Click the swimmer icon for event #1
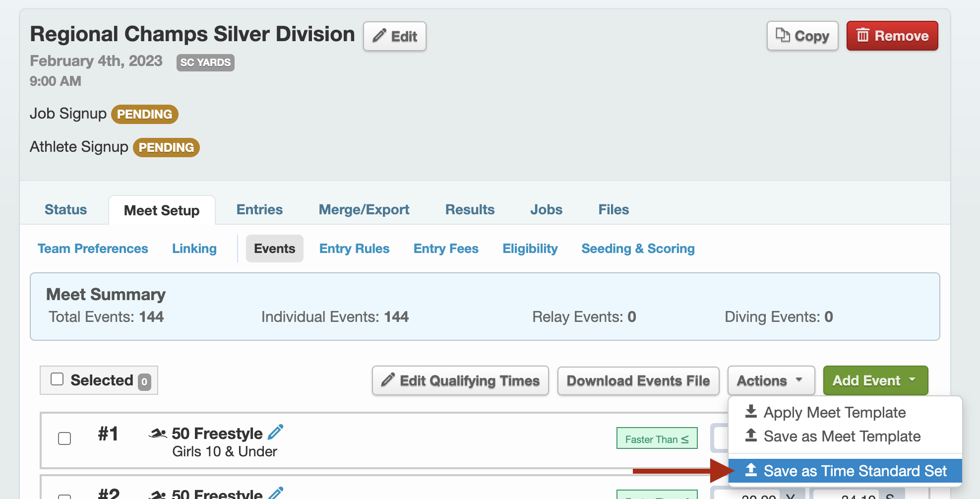The width and height of the screenshot is (980, 499). pos(158,434)
